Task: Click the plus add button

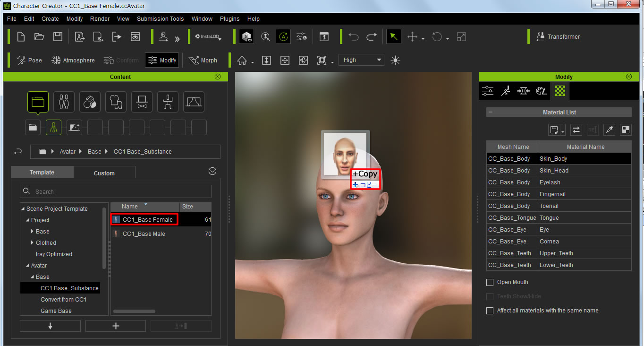Action: click(116, 326)
